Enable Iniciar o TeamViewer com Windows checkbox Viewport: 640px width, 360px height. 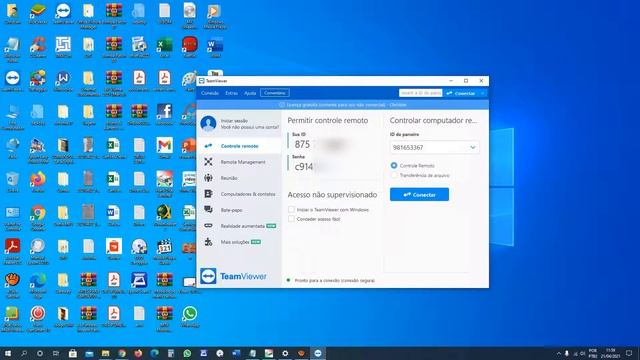(x=291, y=209)
